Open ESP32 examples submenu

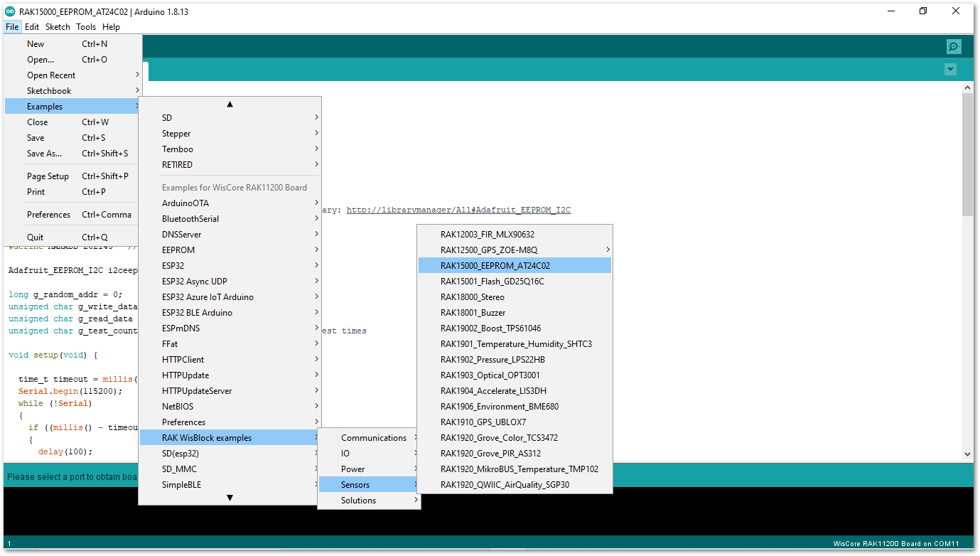pyautogui.click(x=230, y=266)
